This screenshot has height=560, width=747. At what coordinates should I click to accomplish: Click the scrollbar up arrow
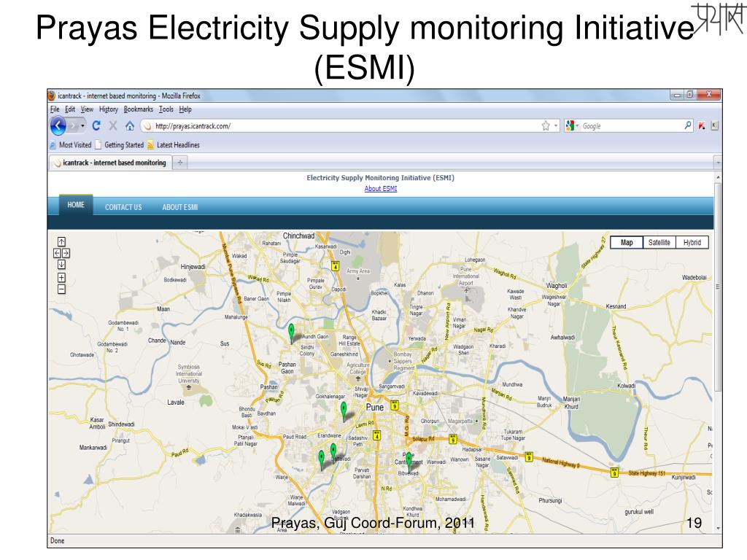point(718,177)
